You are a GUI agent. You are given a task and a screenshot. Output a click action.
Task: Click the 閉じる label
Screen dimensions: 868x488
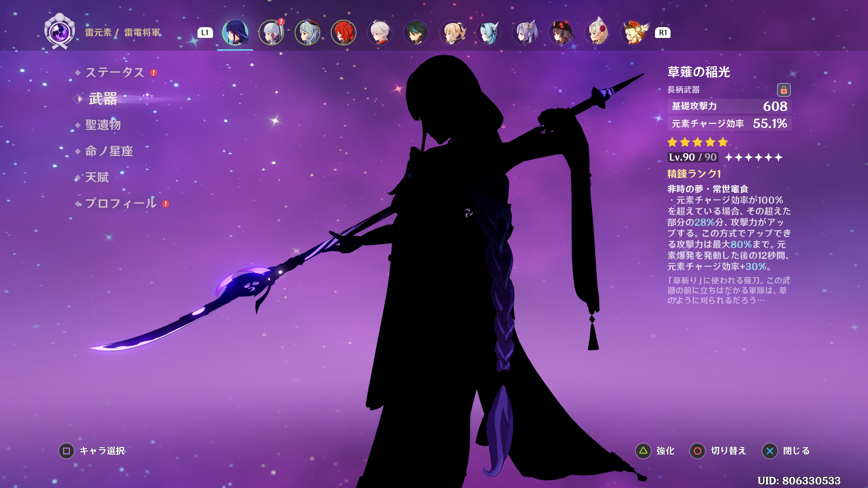(x=796, y=451)
